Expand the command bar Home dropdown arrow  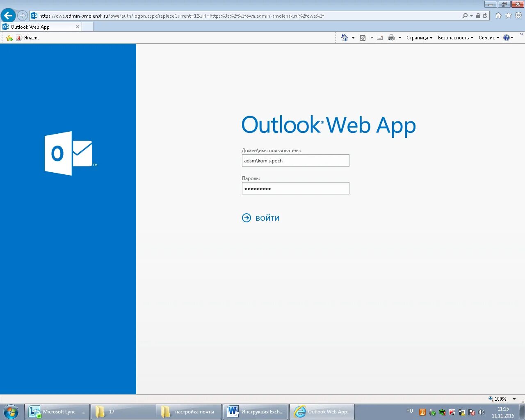click(353, 38)
